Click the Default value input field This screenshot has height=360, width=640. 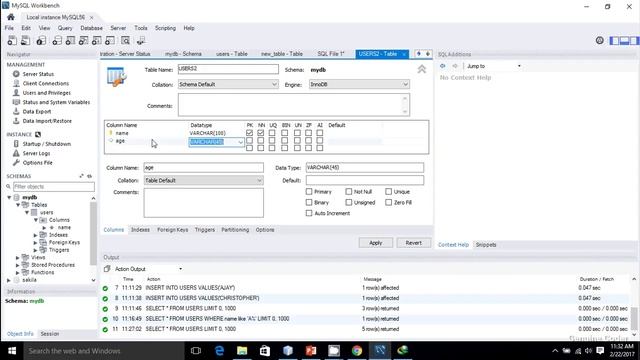coord(364,180)
